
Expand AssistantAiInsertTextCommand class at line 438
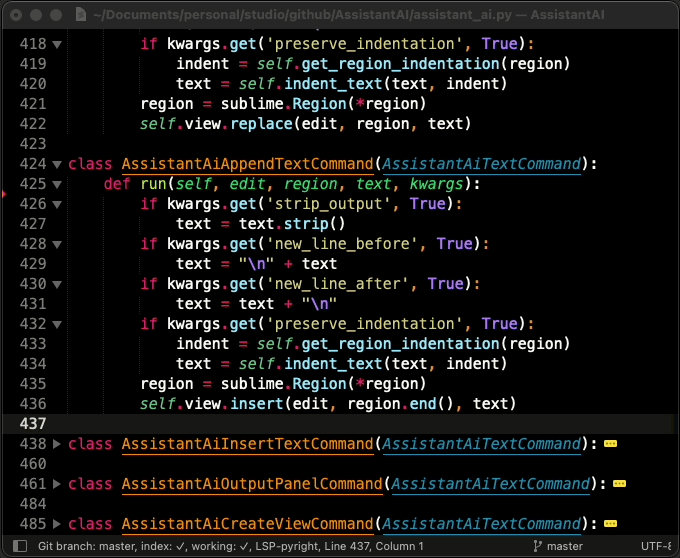pyautogui.click(x=57, y=444)
